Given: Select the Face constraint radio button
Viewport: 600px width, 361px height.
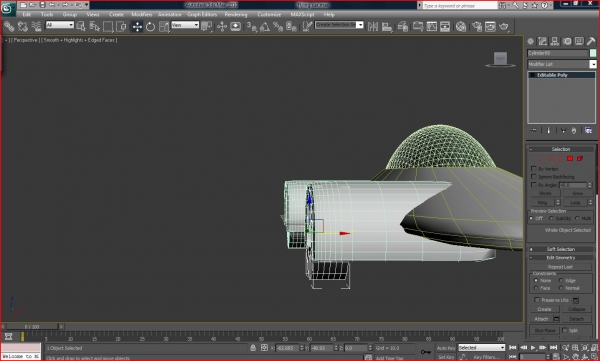Looking at the screenshot, I should [x=536, y=288].
